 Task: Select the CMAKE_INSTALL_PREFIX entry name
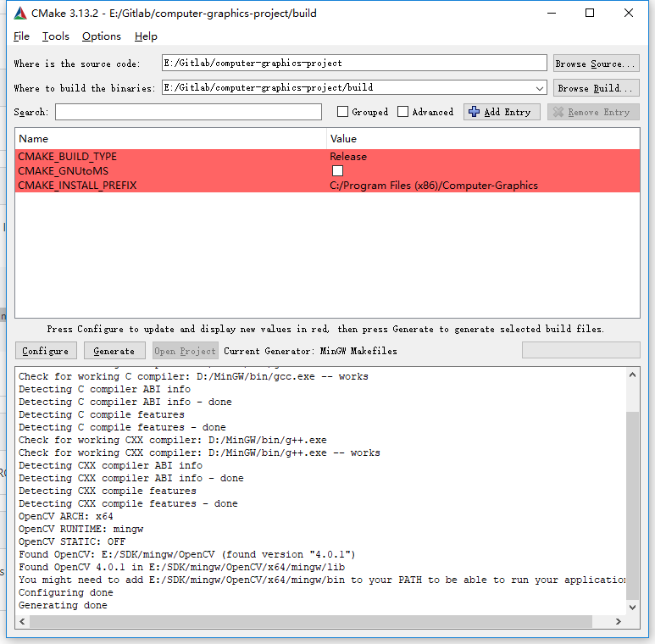(x=77, y=186)
